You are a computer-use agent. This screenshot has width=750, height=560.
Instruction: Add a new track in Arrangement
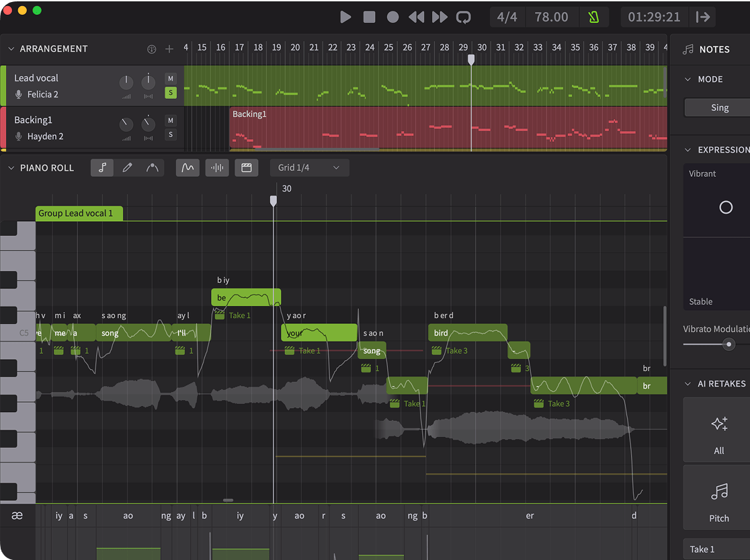click(169, 49)
